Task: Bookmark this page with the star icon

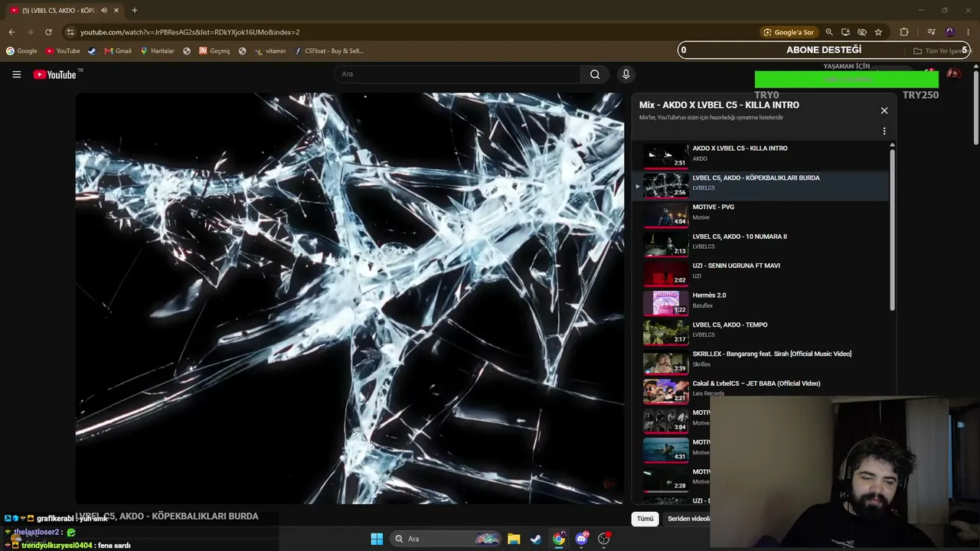Action: [878, 32]
